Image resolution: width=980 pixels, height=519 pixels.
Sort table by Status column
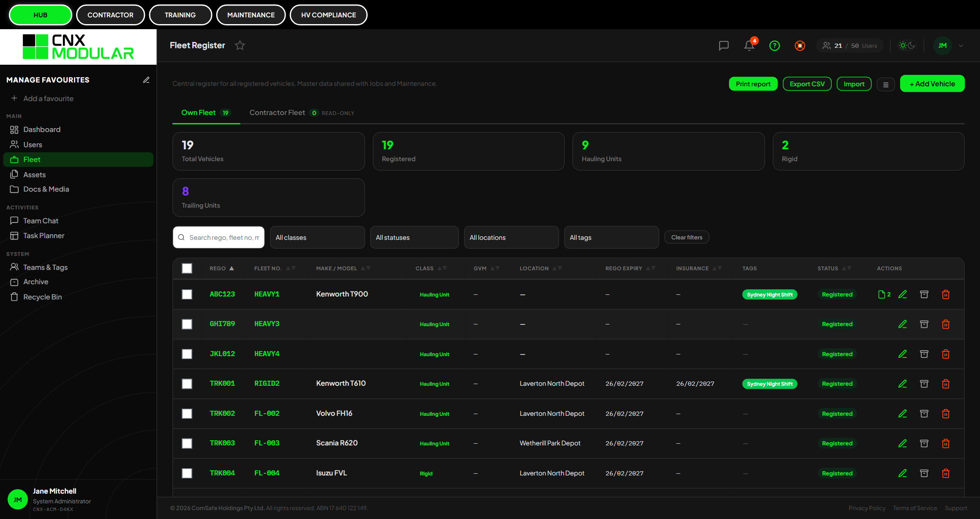pyautogui.click(x=834, y=268)
